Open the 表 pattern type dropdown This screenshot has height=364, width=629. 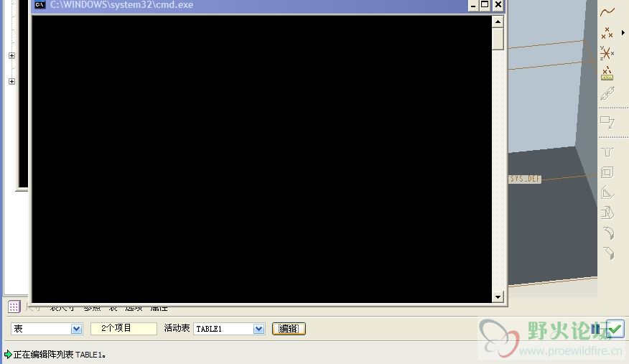pos(76,329)
